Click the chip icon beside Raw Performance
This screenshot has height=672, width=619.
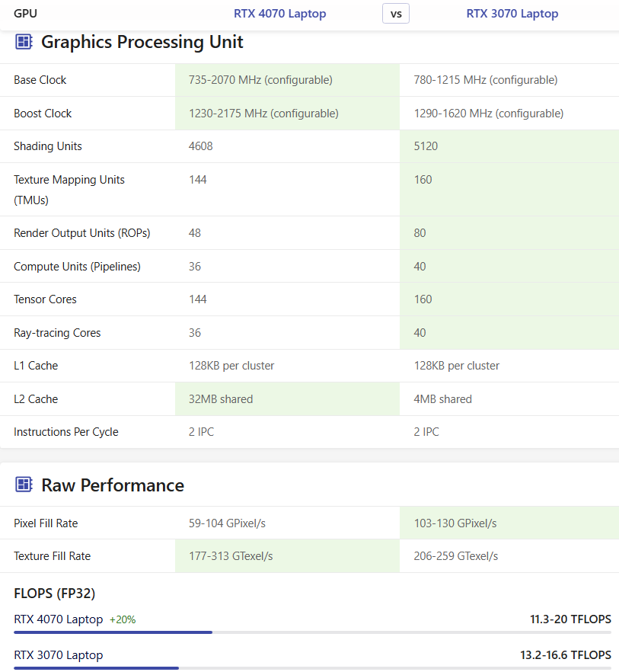[24, 485]
